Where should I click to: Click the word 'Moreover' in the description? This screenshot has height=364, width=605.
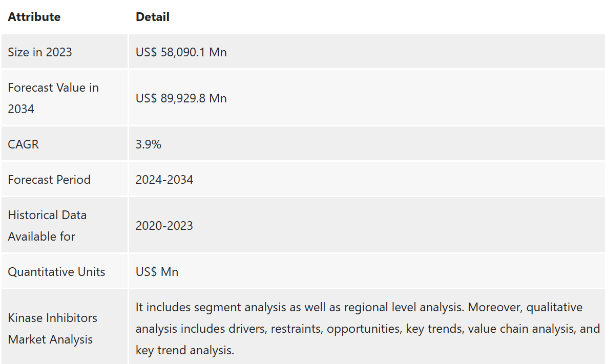tap(495, 307)
